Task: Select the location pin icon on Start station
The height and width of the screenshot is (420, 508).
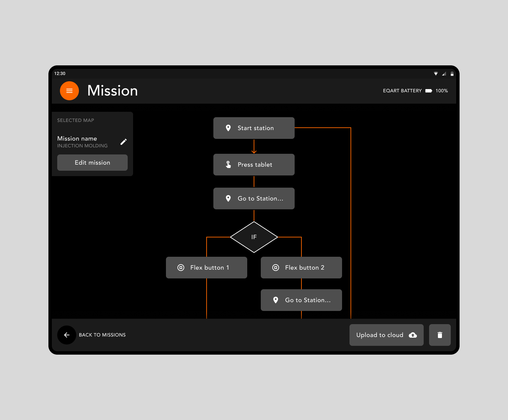Action: pos(228,128)
